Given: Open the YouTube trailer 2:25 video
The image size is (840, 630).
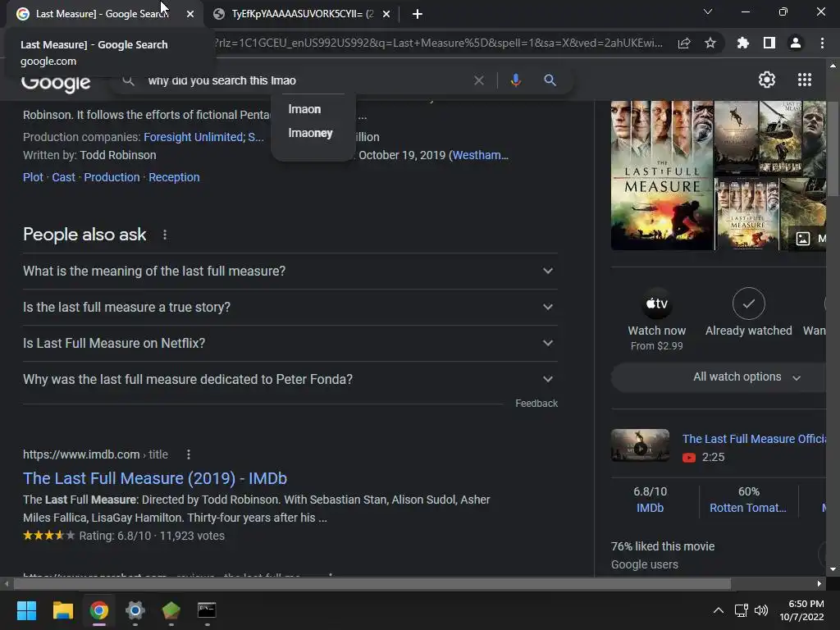Looking at the screenshot, I should tap(704, 457).
